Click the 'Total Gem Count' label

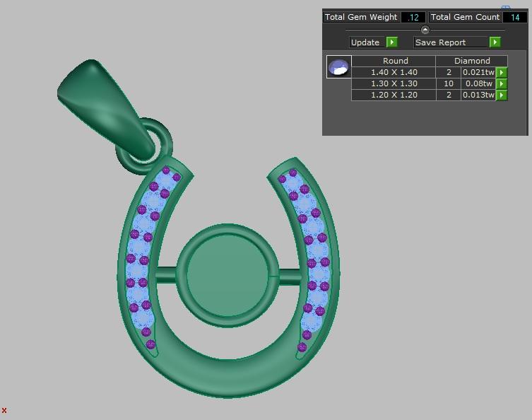click(465, 17)
